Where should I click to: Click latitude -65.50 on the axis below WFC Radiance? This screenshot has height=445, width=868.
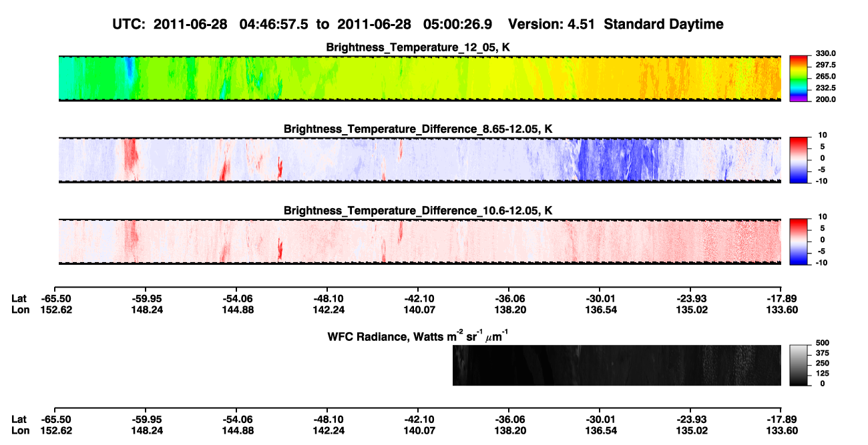[55, 419]
